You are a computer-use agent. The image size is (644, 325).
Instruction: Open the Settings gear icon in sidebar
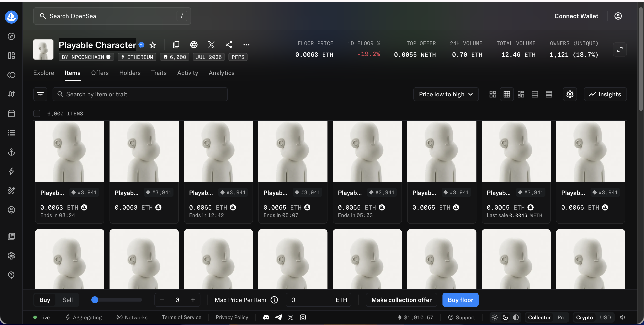point(11,256)
